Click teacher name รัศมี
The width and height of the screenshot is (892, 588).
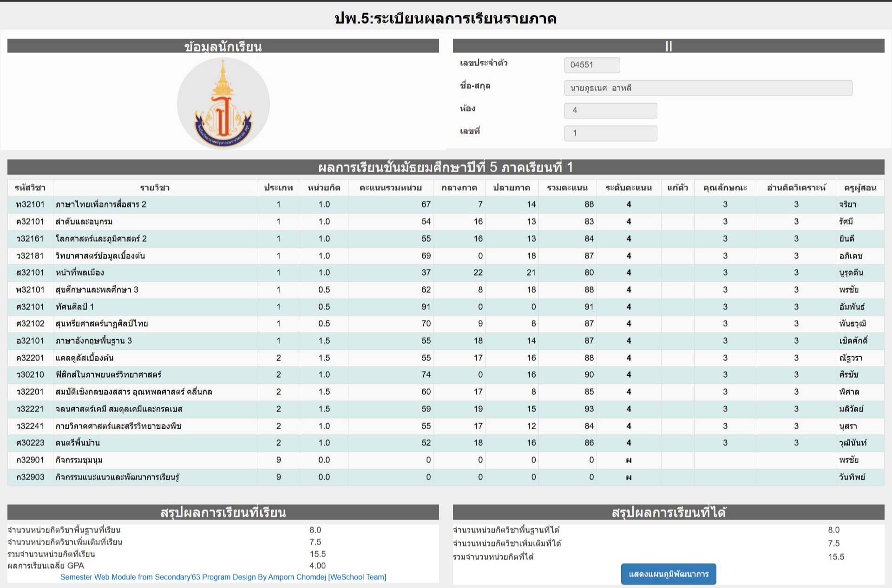click(x=846, y=222)
